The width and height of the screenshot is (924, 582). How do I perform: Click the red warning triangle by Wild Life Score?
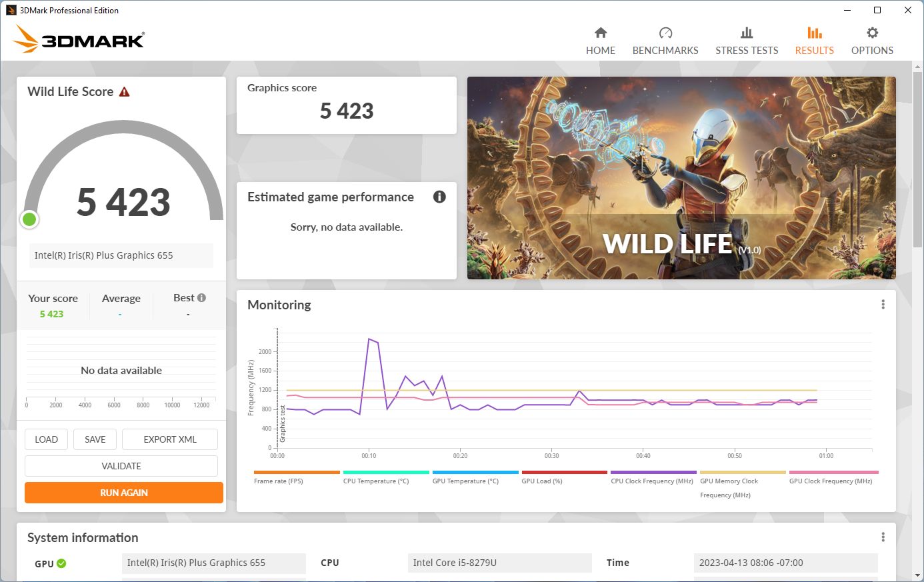click(124, 92)
